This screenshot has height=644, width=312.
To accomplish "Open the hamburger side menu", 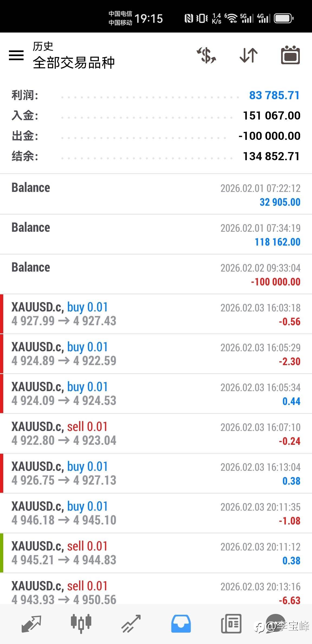I will pos(16,55).
